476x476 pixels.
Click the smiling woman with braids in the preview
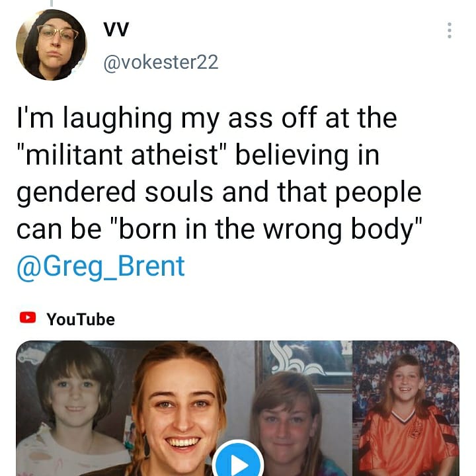[x=178, y=410]
